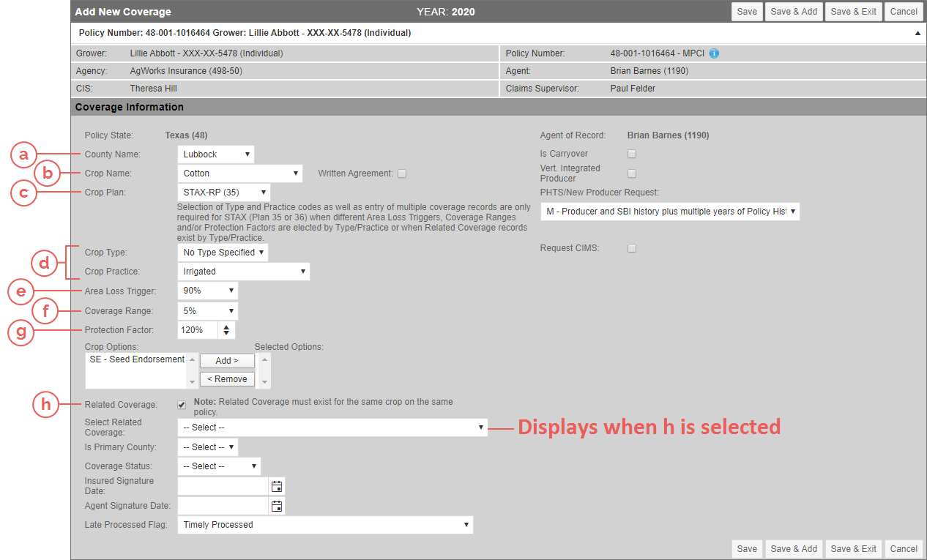
Task: Enable the Is Carryover checkbox
Action: 632,154
